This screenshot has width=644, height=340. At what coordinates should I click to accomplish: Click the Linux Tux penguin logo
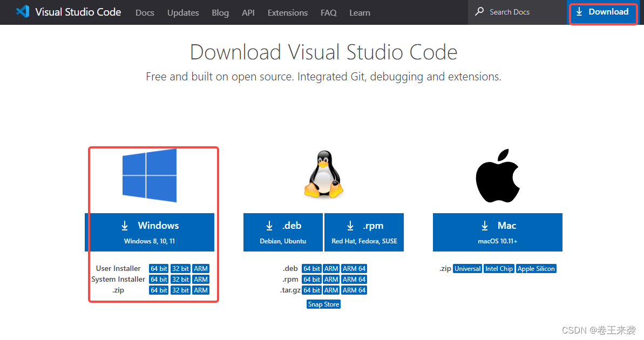click(x=324, y=174)
